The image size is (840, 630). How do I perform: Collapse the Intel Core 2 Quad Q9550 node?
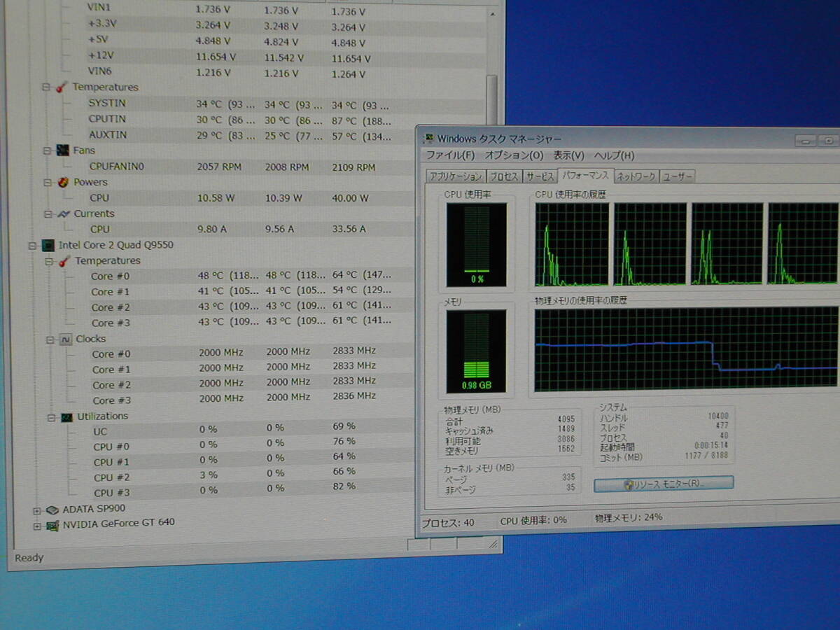(32, 246)
